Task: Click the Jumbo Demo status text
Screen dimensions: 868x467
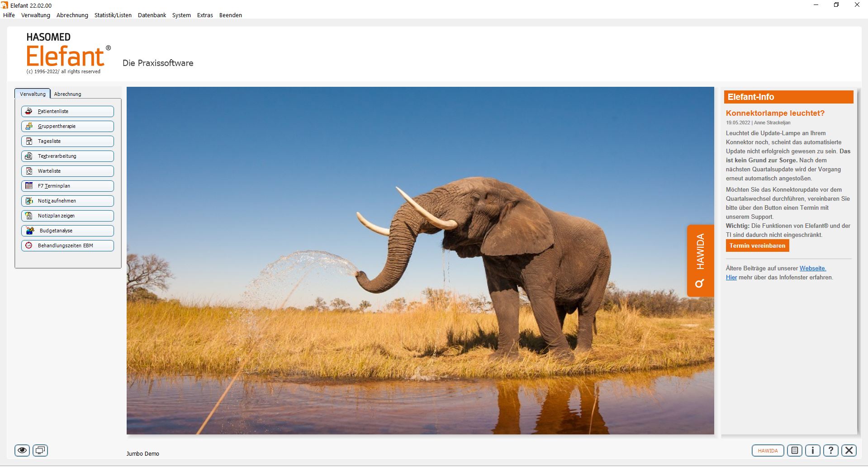Action: 143,453
